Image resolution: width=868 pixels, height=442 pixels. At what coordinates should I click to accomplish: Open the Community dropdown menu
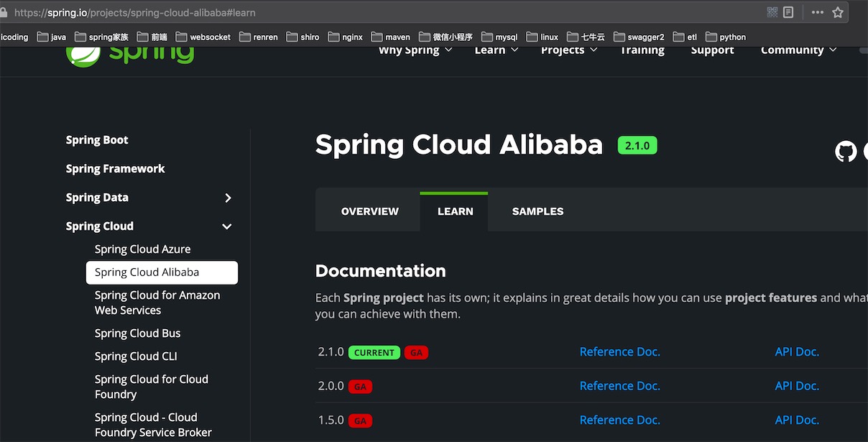point(799,50)
